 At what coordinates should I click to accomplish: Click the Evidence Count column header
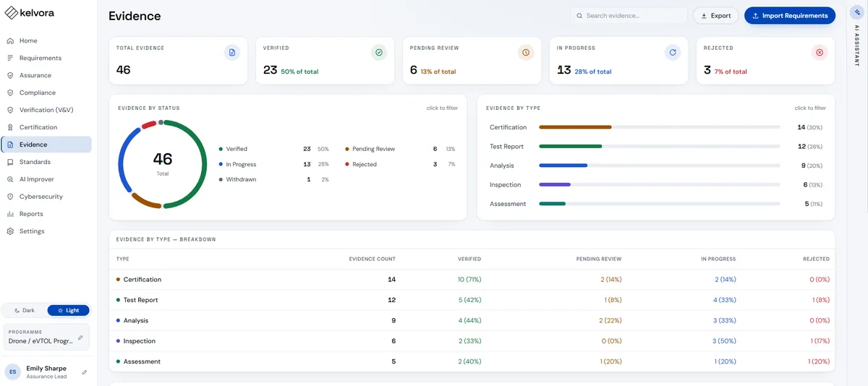tap(373, 259)
